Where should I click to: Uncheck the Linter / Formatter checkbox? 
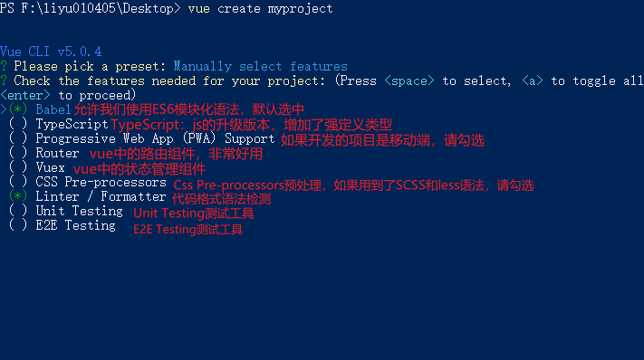click(x=18, y=196)
